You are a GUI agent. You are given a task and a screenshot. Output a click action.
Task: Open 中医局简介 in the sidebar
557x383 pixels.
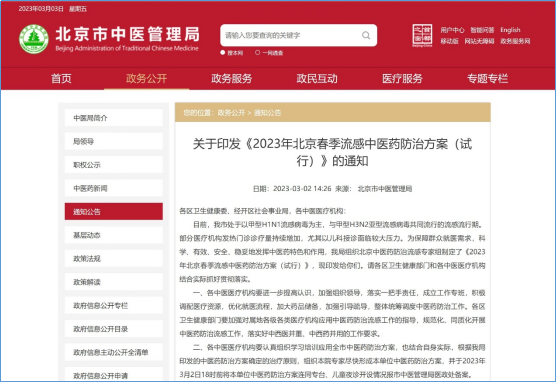pos(114,118)
